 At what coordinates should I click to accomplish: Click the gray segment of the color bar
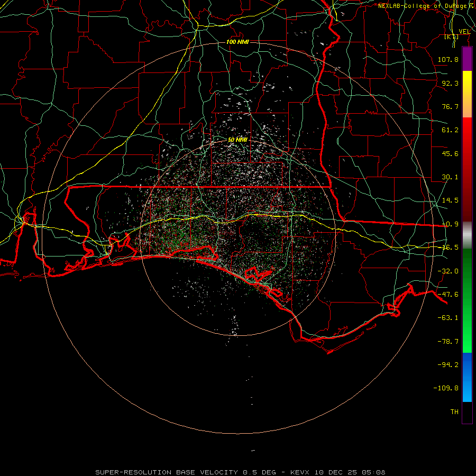click(x=467, y=235)
